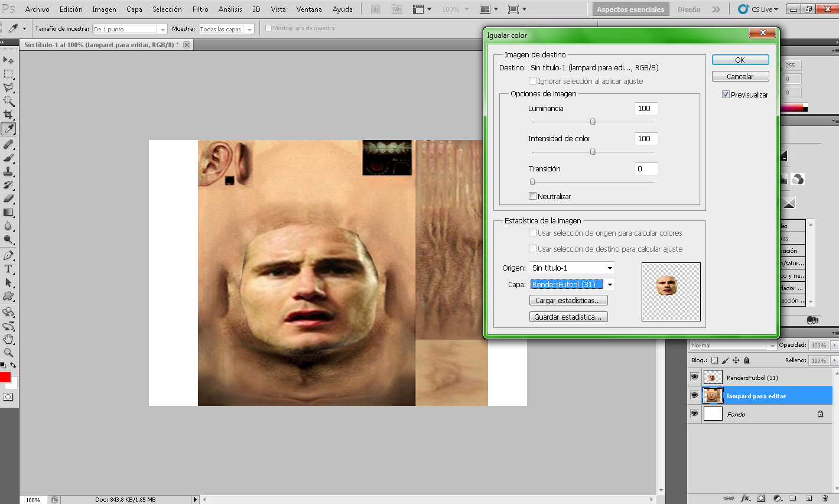Select the Polygonal Lasso tool
Screen dimensions: 839x504
pos(8,87)
